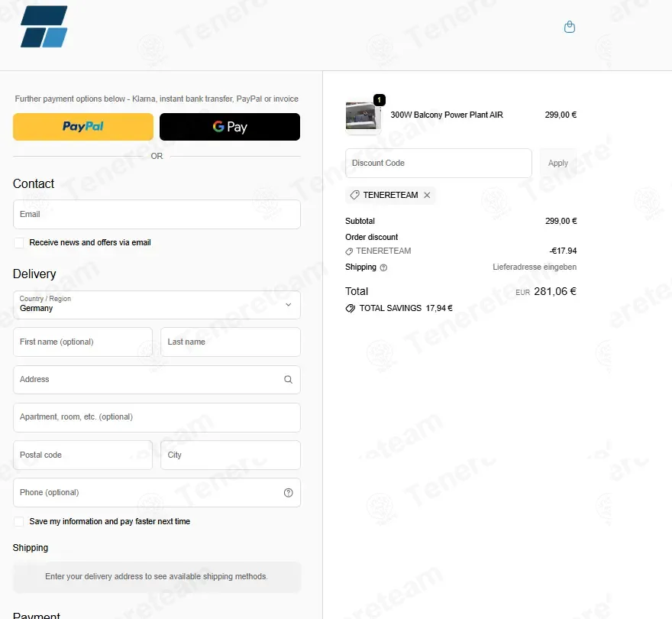The width and height of the screenshot is (672, 619).
Task: Select the Phone (optional) field
Action: [x=157, y=492]
